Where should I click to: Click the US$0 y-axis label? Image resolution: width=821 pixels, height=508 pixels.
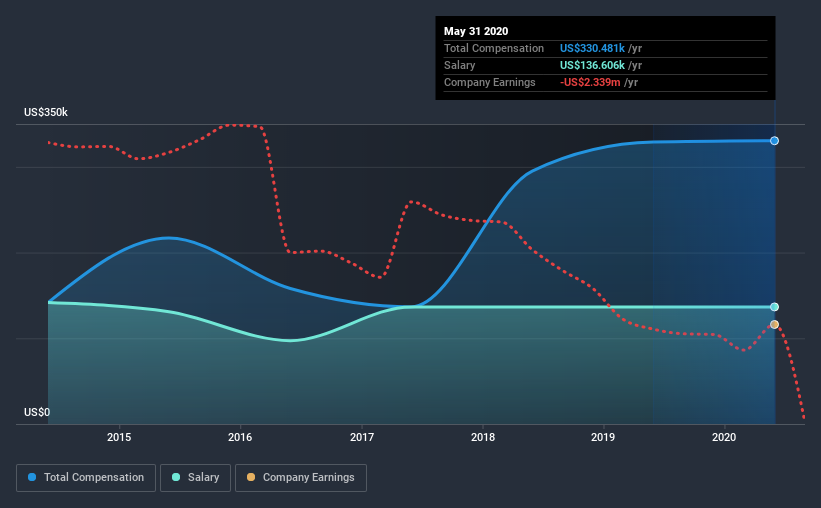coord(37,413)
